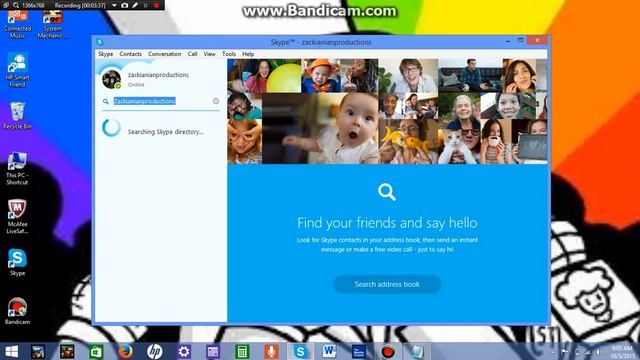Viewport: 640px width, 360px height.
Task: Click the large magnifier icon on blue panel
Action: tap(387, 192)
